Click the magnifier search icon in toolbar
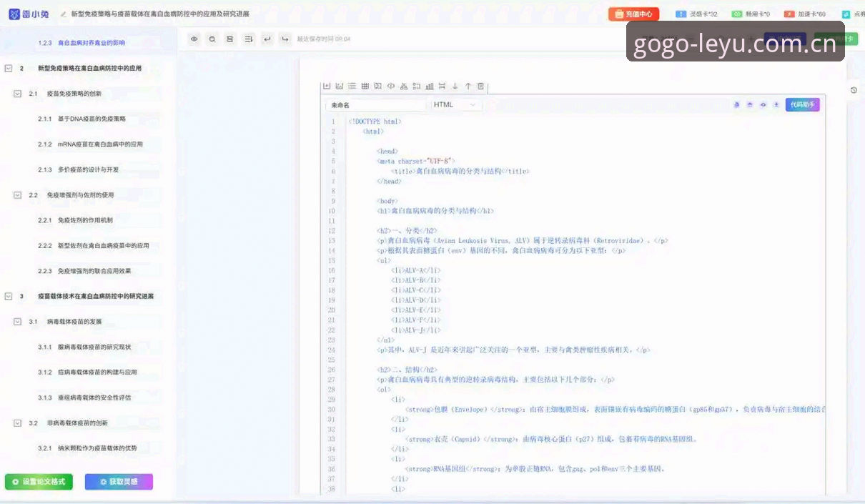865x504 pixels. (x=212, y=39)
